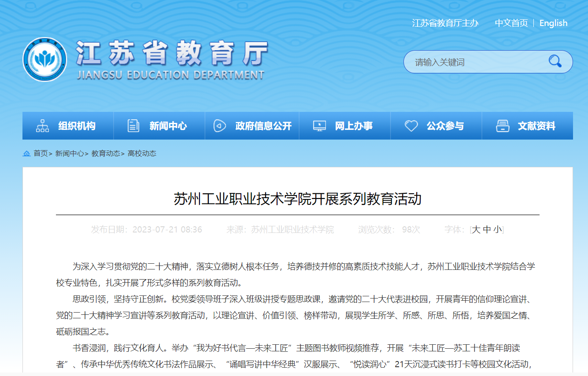Click the 网上办事 monitor icon

tap(319, 126)
